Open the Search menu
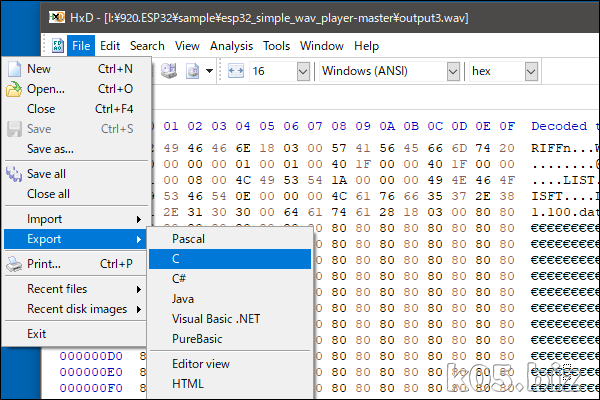The image size is (600, 400). click(147, 46)
